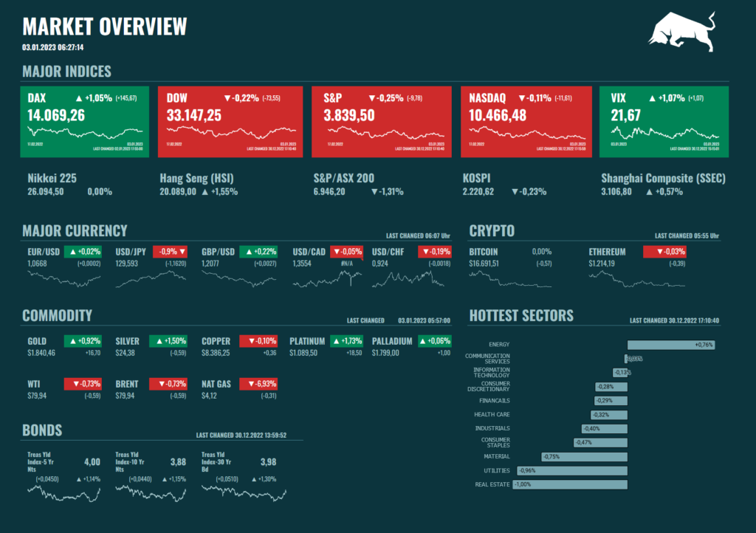
Task: Click the UTILITIES sector bar
Action: point(572,470)
